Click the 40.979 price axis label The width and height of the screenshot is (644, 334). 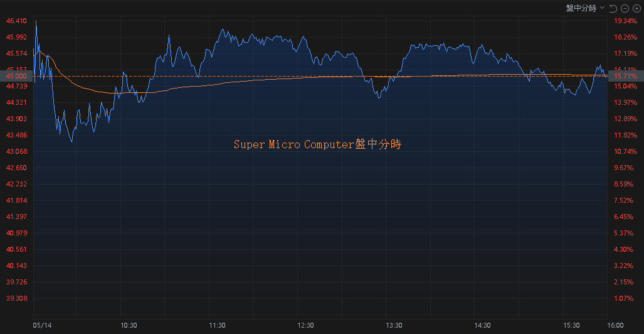16,233
